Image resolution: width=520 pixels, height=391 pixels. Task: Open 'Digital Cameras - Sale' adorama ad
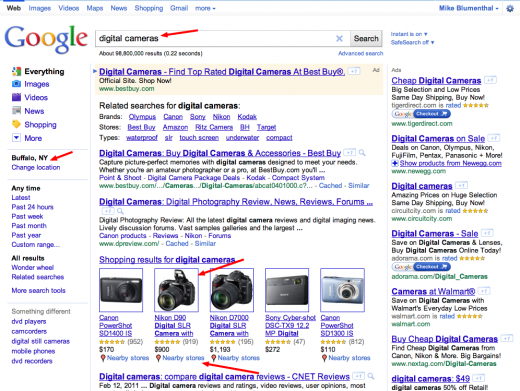(435, 233)
